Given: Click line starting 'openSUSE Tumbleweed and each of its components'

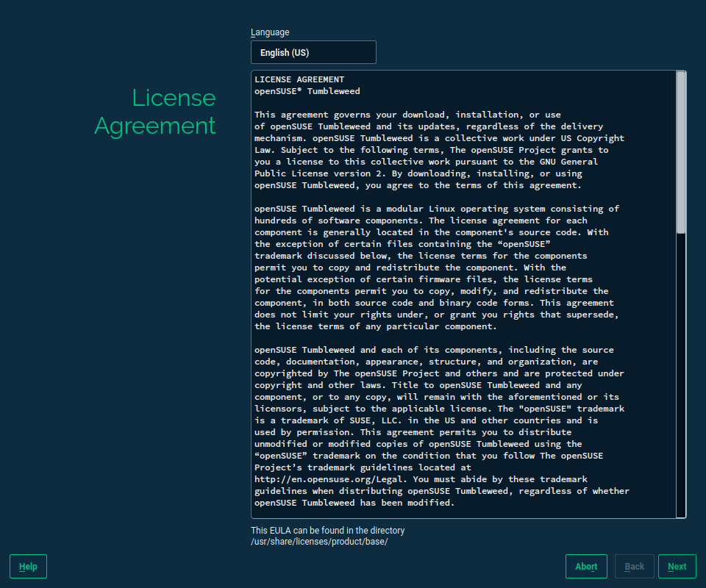Looking at the screenshot, I should click(434, 350).
